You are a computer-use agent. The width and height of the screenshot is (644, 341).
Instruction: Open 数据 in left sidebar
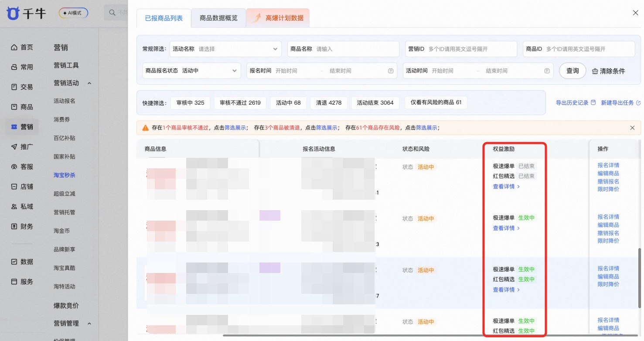point(22,262)
